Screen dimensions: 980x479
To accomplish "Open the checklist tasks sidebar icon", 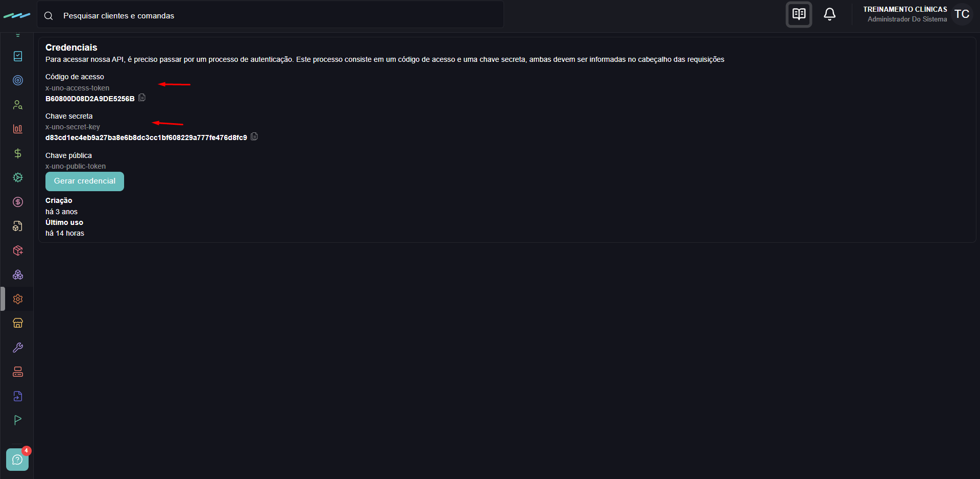I will [x=18, y=56].
